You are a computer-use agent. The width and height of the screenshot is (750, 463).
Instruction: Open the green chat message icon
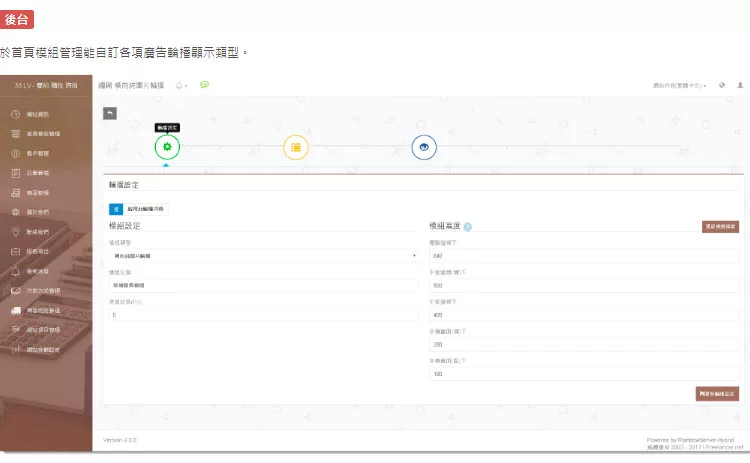click(204, 85)
